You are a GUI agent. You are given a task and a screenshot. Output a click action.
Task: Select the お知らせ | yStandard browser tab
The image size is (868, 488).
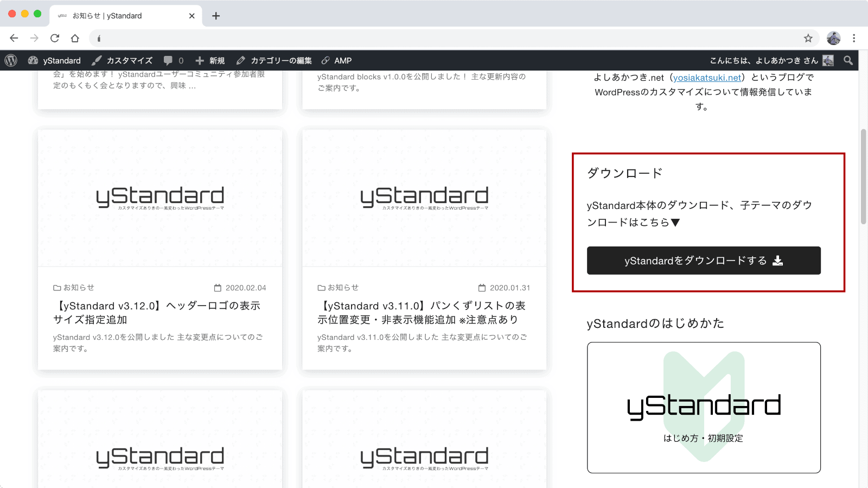[126, 16]
